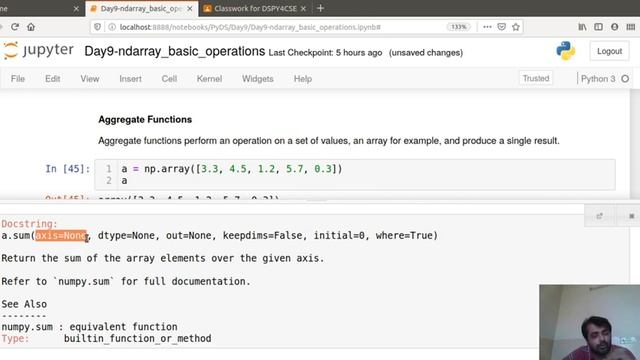Image resolution: width=640 pixels, height=360 pixels.
Task: Click the webcam video thumbnail
Action: tap(589, 322)
